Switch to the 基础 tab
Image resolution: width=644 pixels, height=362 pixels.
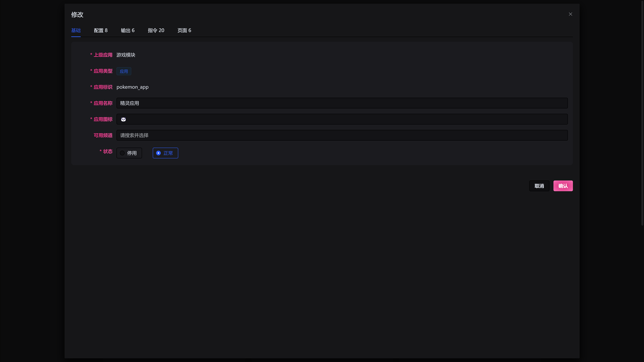pyautogui.click(x=76, y=31)
